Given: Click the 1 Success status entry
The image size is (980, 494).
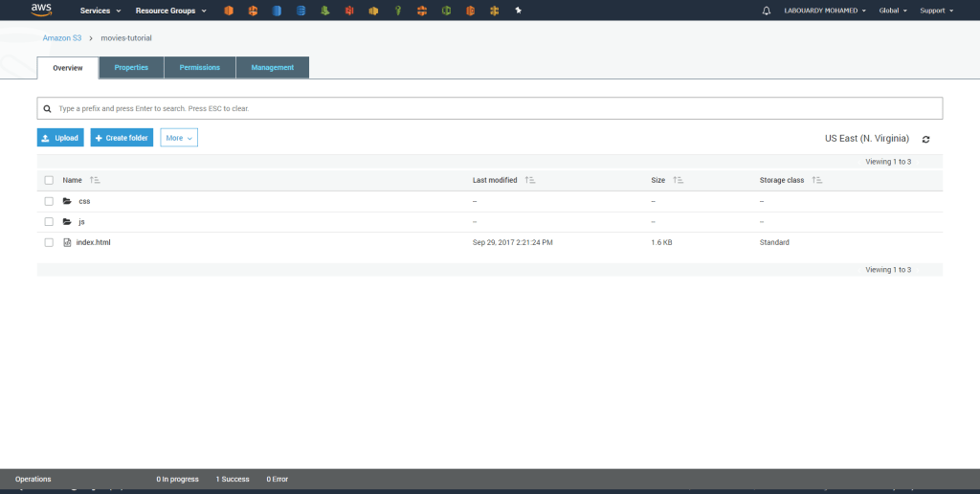Looking at the screenshot, I should click(x=233, y=480).
